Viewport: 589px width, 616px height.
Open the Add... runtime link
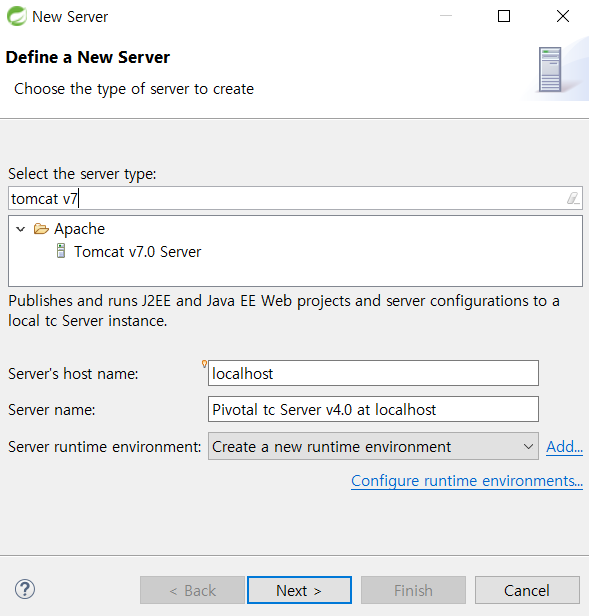[564, 447]
